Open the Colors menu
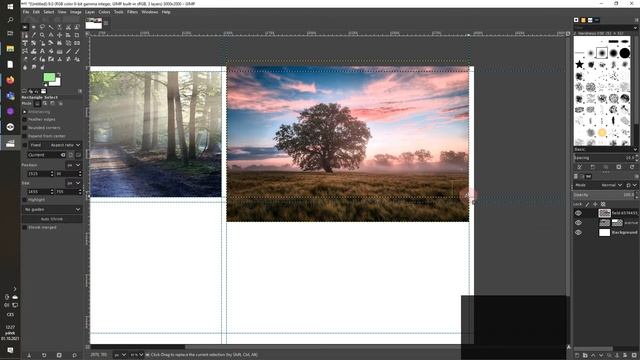This screenshot has height=360, width=640. (x=104, y=12)
